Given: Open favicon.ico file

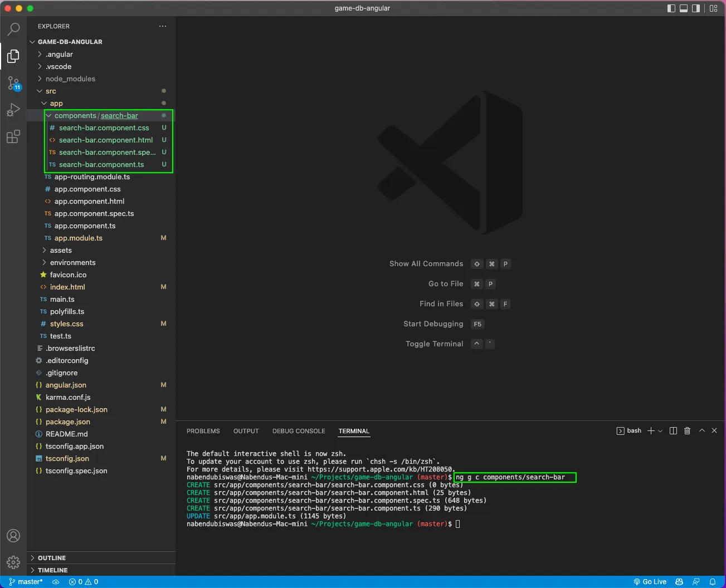Looking at the screenshot, I should tap(101, 275).
